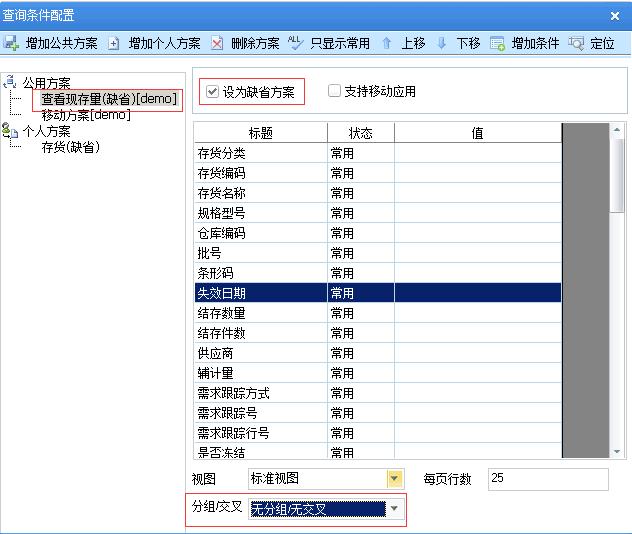This screenshot has width=632, height=534.
Task: Click the 下移 down arrow icon
Action: [x=442, y=43]
